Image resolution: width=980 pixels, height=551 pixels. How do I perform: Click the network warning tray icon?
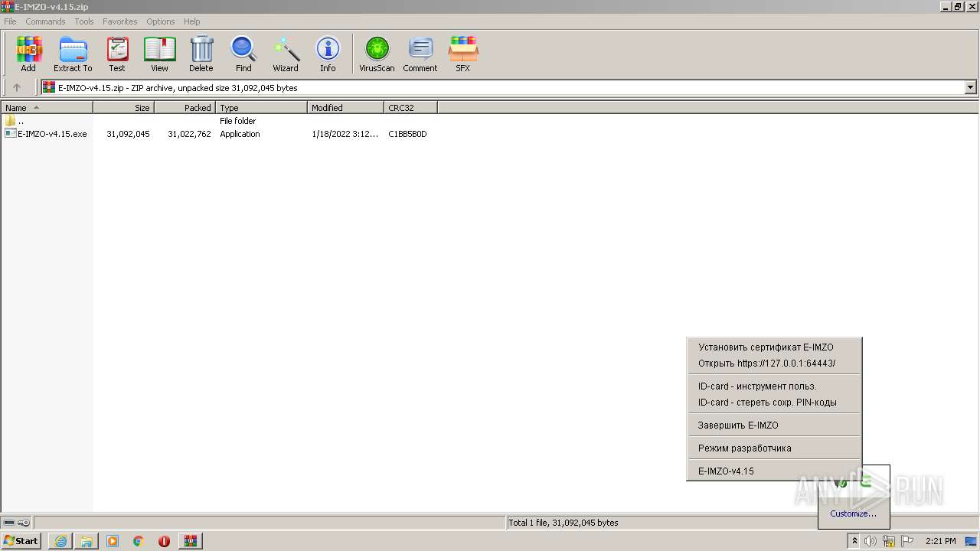click(x=889, y=541)
